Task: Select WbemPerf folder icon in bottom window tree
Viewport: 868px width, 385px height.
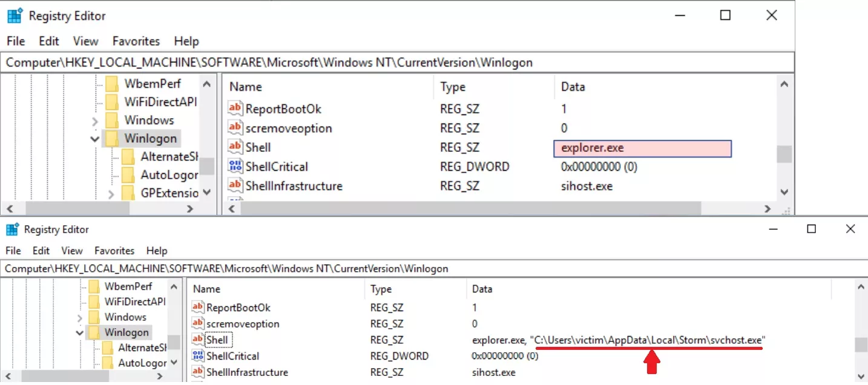Action: point(94,286)
